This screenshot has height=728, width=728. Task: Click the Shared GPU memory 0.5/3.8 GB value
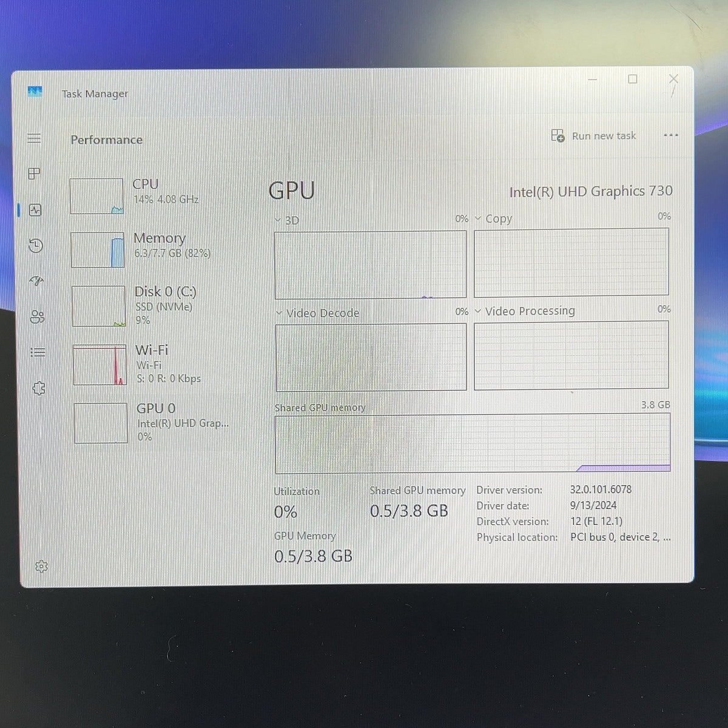(x=409, y=511)
